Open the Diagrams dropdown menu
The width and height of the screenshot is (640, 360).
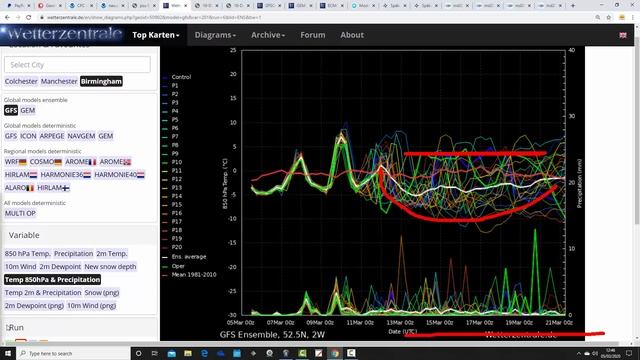pyautogui.click(x=215, y=35)
